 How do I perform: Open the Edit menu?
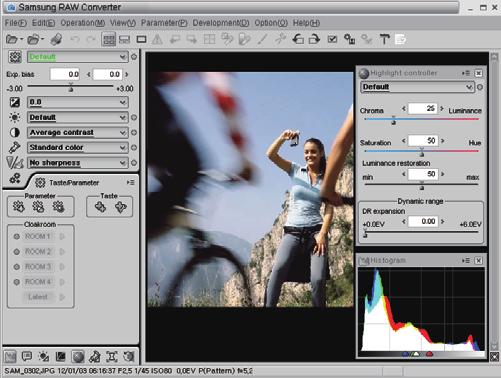point(43,23)
